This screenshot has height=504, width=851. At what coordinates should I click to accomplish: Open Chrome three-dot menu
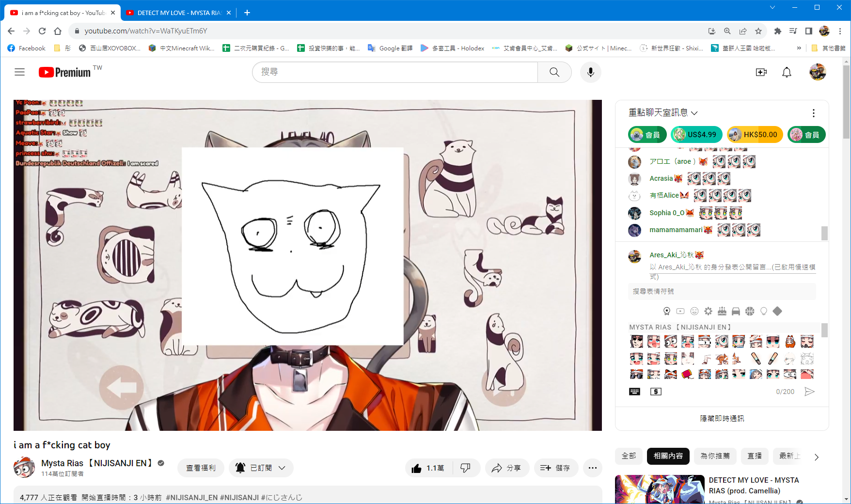(840, 31)
